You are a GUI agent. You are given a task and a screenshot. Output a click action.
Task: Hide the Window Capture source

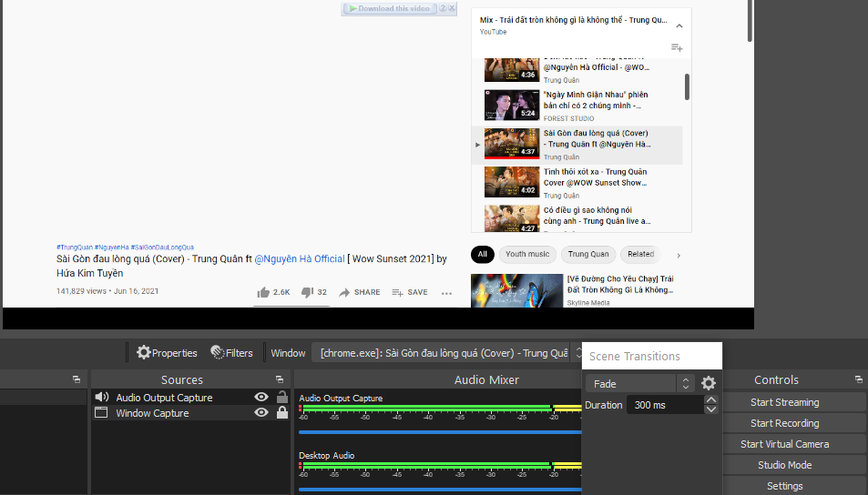(x=261, y=412)
